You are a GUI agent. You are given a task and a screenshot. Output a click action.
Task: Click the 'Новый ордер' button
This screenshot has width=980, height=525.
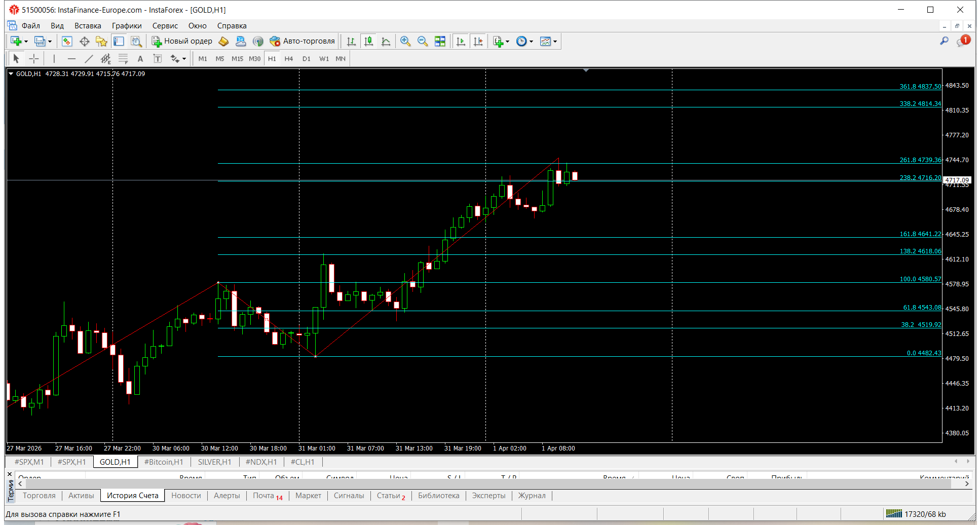pyautogui.click(x=182, y=42)
